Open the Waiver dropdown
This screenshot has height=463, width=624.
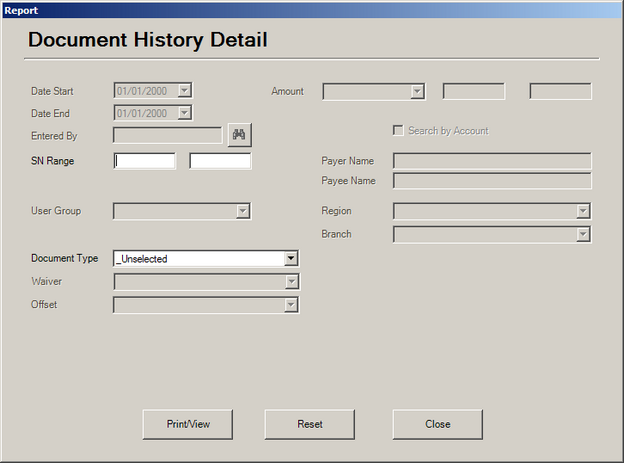pos(291,282)
